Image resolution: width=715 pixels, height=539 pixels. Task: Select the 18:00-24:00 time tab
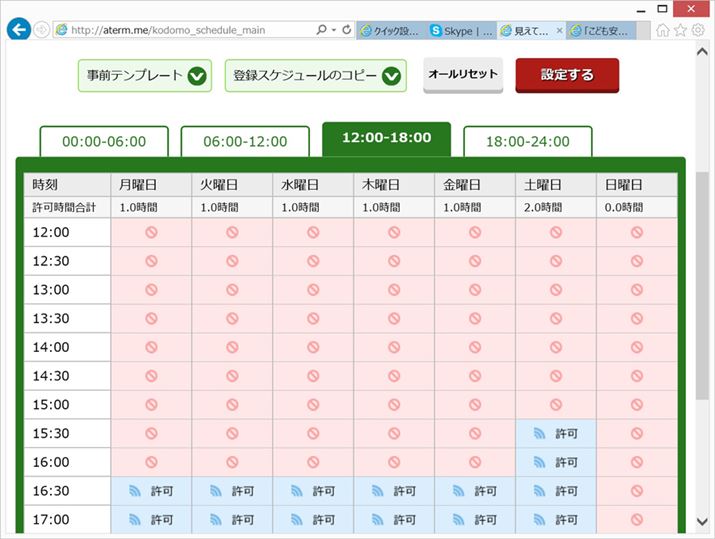coord(527,142)
